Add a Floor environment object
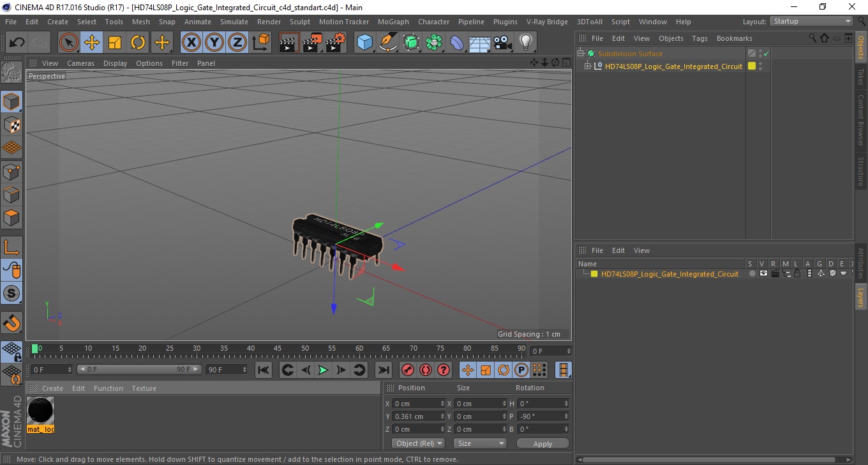Image resolution: width=868 pixels, height=465 pixels. 479,43
